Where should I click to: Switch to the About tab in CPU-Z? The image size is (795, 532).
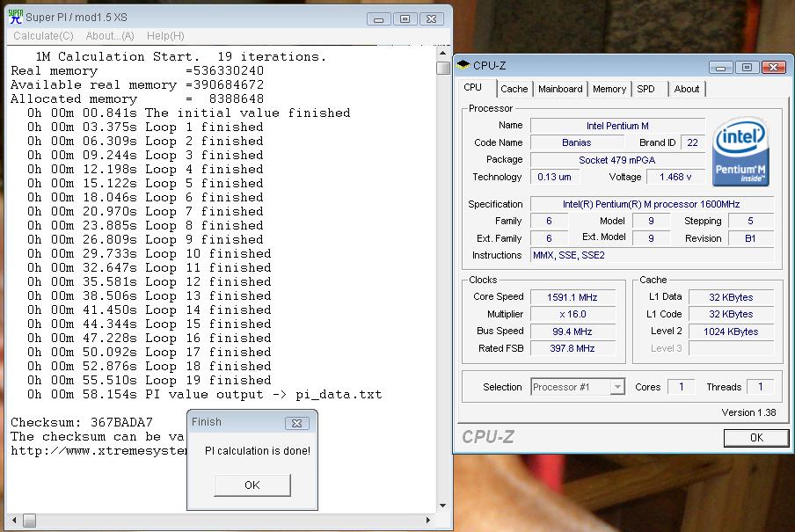coord(687,89)
